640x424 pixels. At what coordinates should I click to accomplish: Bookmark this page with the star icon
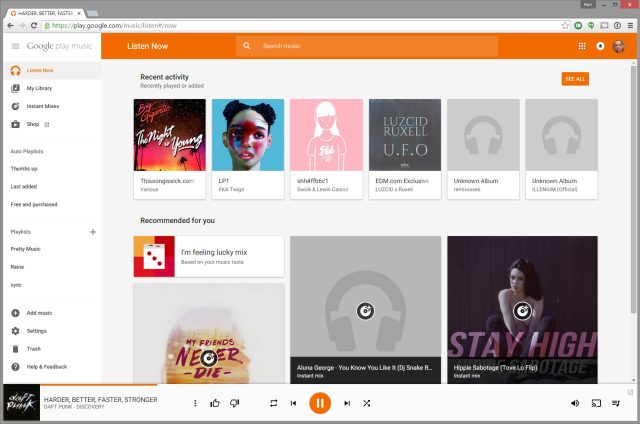[565, 25]
